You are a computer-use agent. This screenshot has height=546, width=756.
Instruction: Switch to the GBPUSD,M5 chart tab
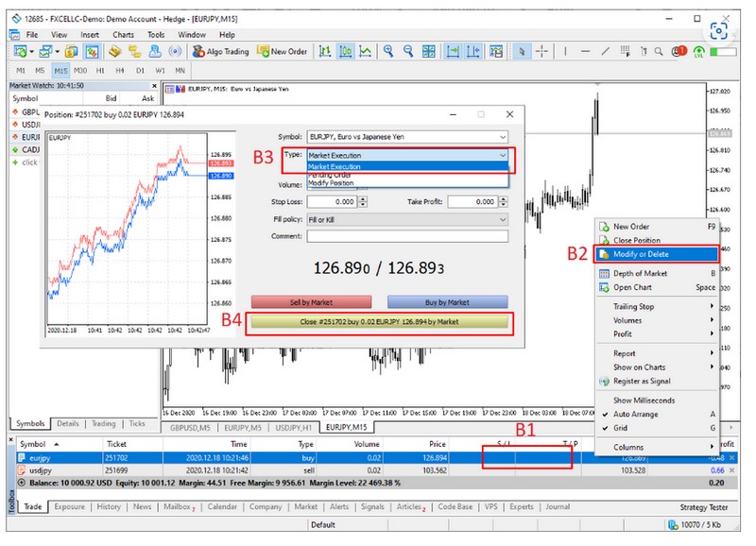pyautogui.click(x=190, y=428)
